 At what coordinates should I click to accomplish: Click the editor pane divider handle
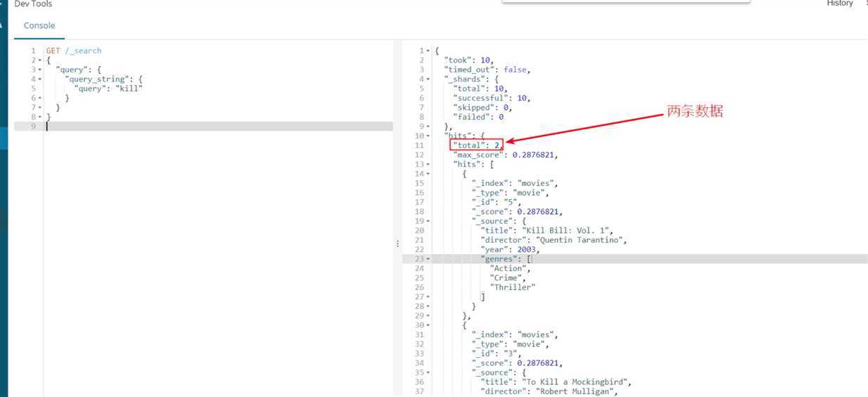[397, 244]
